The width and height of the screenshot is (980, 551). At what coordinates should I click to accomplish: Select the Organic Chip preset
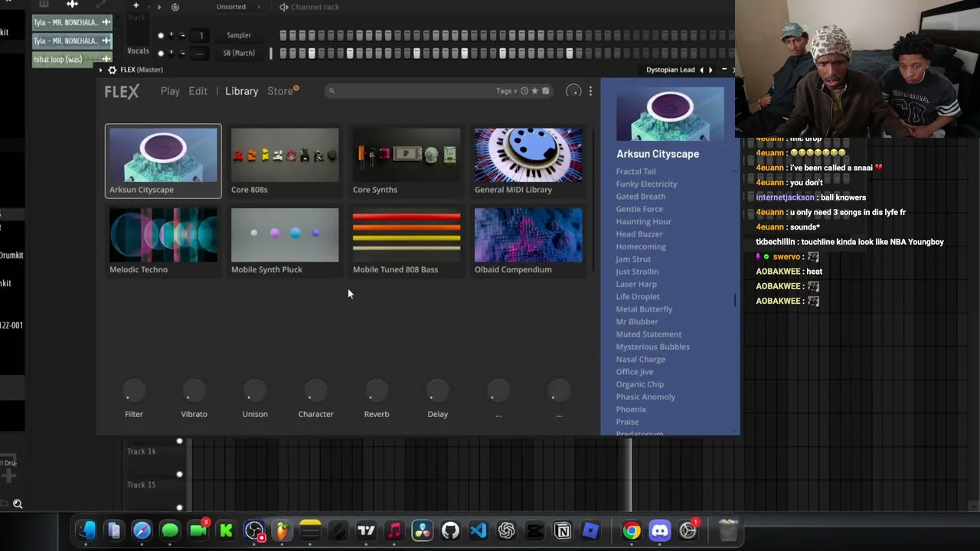pyautogui.click(x=640, y=384)
